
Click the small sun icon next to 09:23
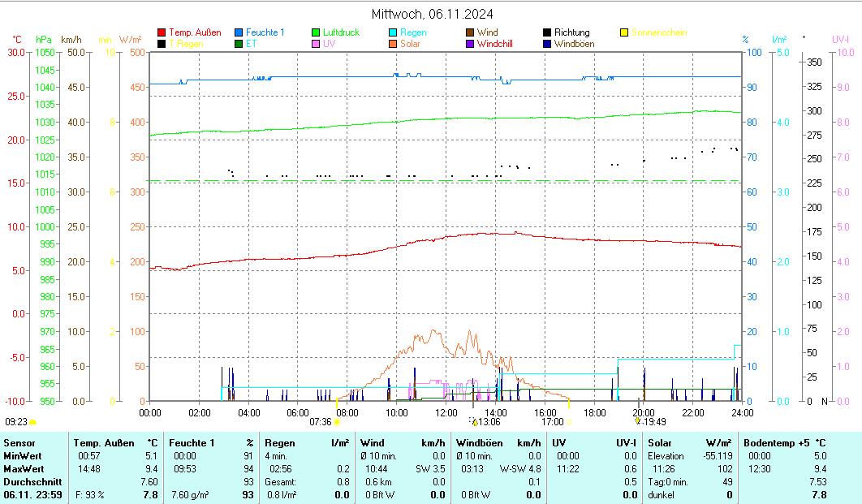pos(32,422)
